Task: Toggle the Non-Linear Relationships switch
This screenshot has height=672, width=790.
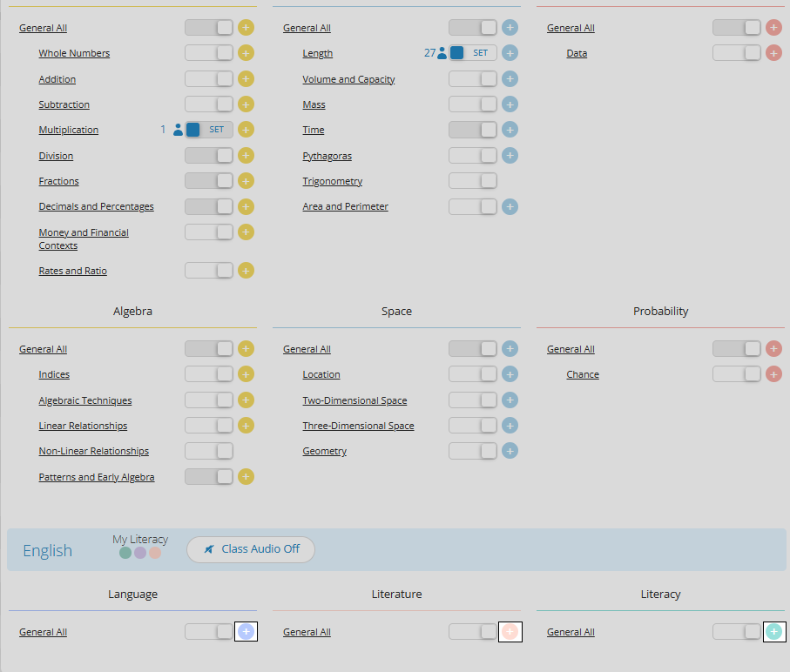Action: point(209,451)
